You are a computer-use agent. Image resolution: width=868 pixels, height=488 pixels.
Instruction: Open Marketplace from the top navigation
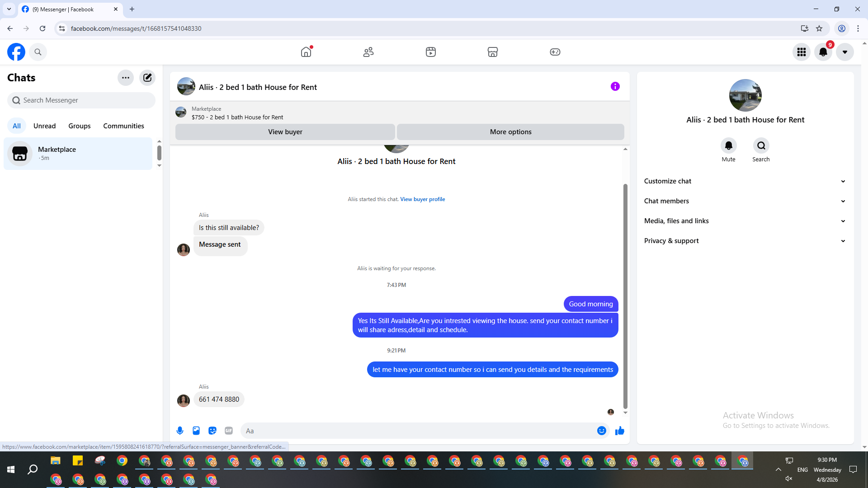click(493, 52)
